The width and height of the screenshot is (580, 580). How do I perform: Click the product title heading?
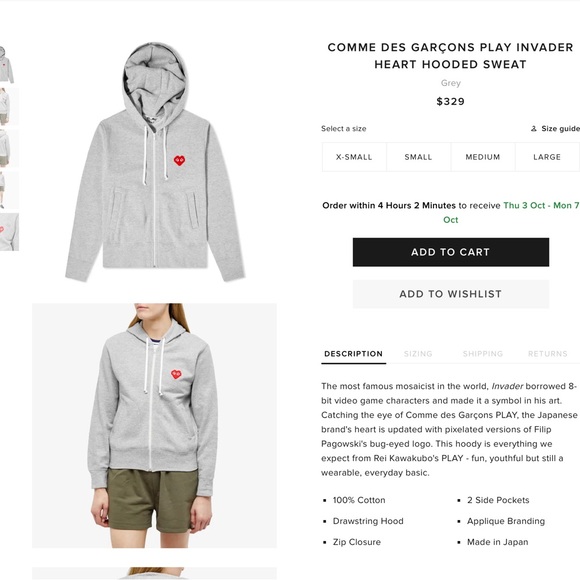pyautogui.click(x=450, y=56)
